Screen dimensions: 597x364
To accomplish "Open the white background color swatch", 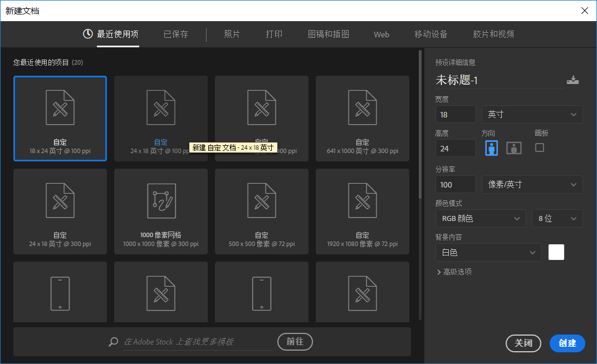I will point(556,252).
